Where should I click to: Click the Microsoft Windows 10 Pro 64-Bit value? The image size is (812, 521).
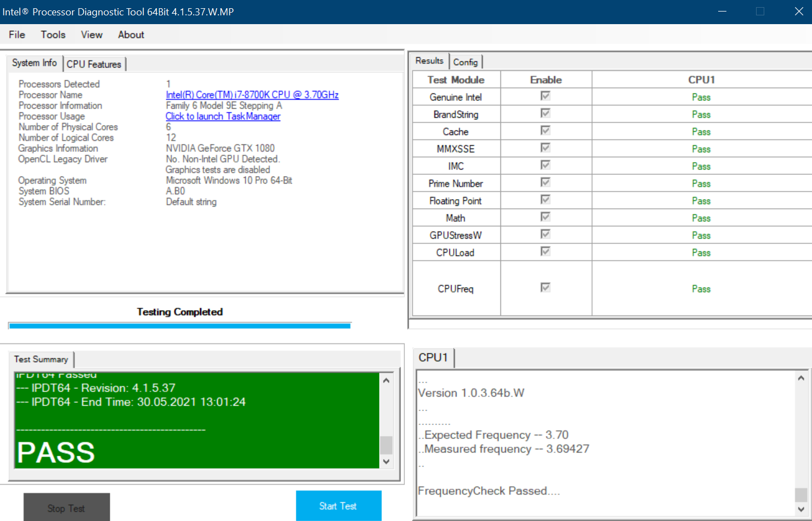pyautogui.click(x=229, y=180)
